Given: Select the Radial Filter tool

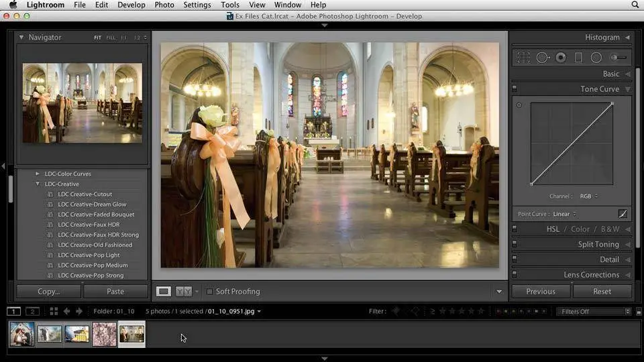Looking at the screenshot, I should point(596,58).
